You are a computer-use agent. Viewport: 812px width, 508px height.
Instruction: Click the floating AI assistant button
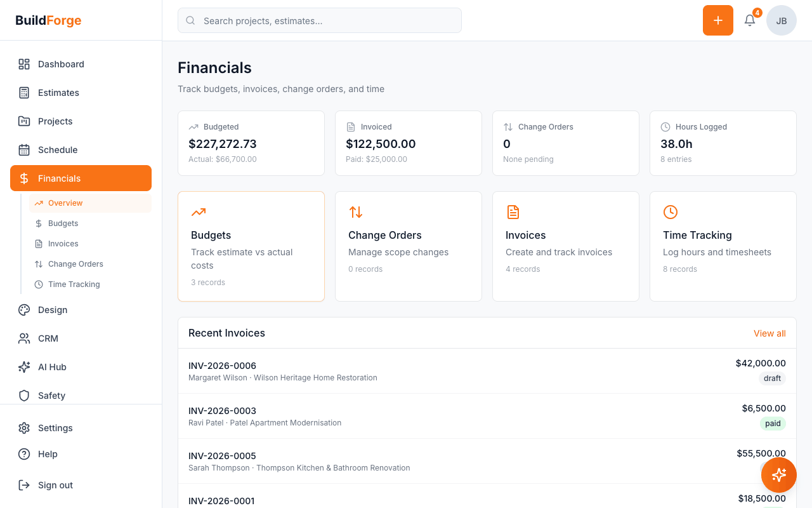tap(778, 474)
